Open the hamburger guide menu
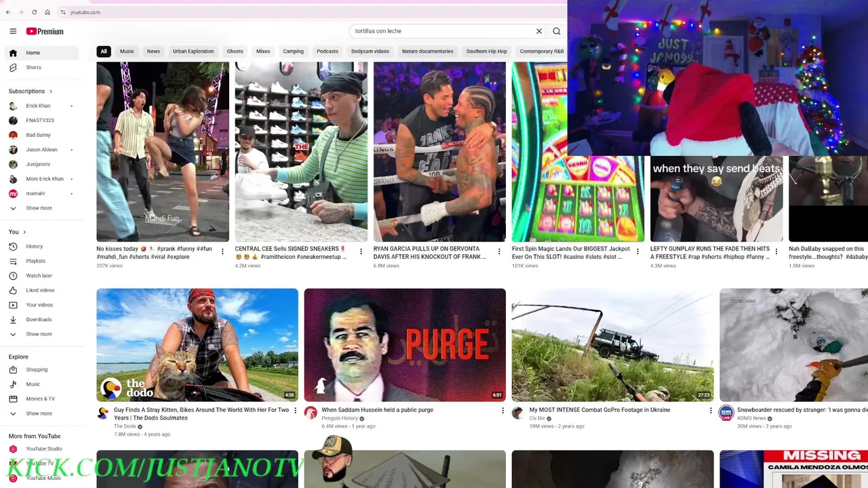The width and height of the screenshot is (868, 488). tap(13, 31)
